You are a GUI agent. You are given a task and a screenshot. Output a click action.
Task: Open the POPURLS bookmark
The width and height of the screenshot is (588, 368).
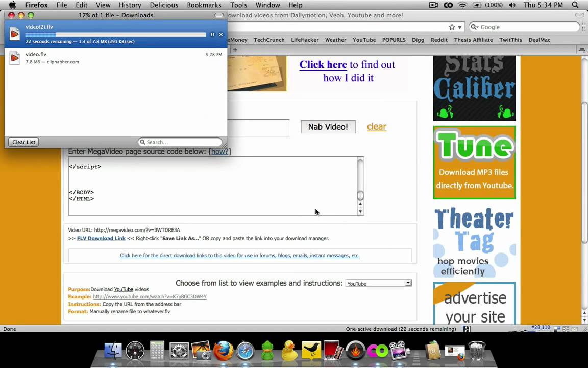click(x=394, y=40)
